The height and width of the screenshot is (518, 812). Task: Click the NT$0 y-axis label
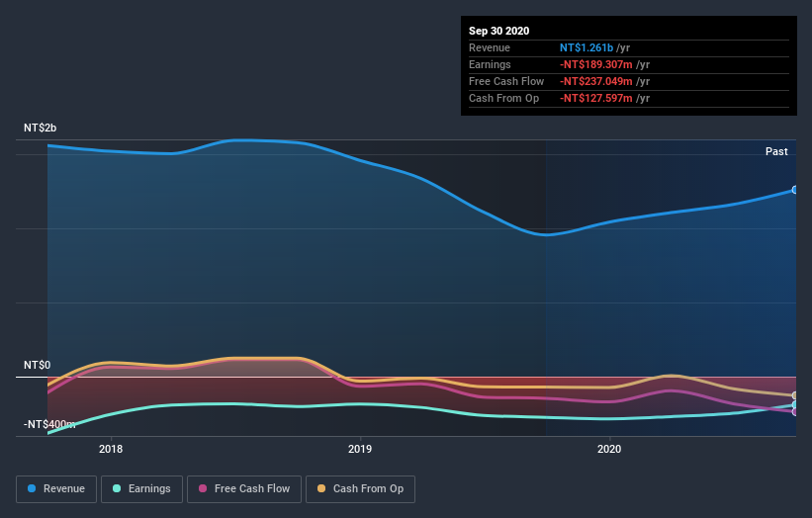(x=38, y=366)
